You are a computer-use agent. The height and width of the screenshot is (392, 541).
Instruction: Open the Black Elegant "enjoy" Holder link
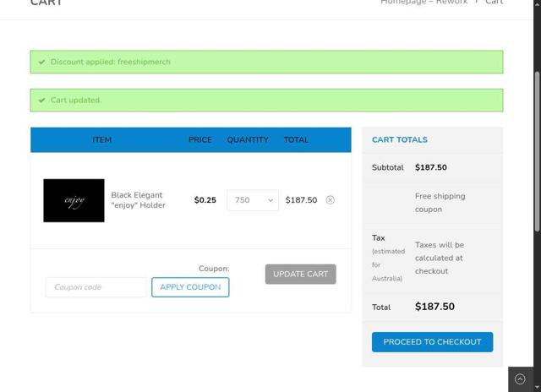pyautogui.click(x=138, y=200)
